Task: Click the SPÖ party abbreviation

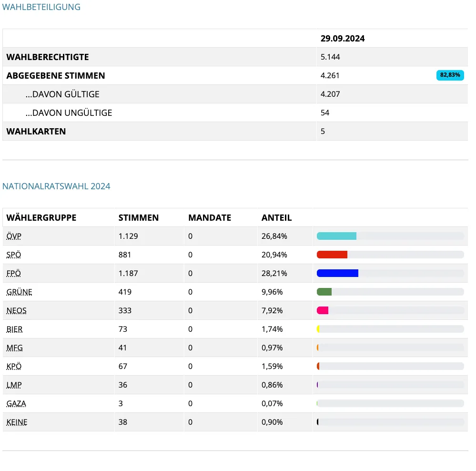Action: (14, 255)
